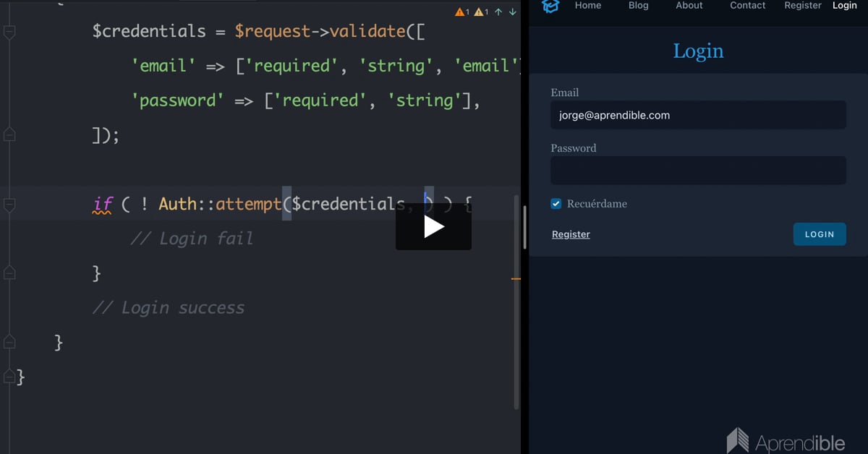Toggle the fold marker beside the ]); line
The height and width of the screenshot is (454, 868).
[9, 134]
